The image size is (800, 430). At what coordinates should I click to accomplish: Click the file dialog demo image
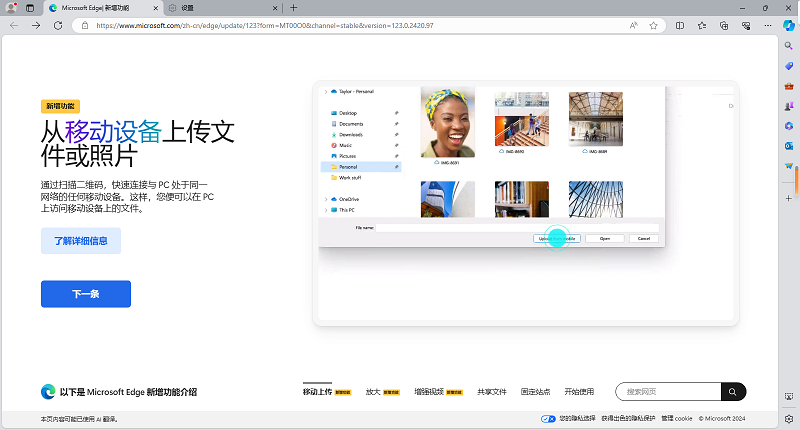point(526,203)
